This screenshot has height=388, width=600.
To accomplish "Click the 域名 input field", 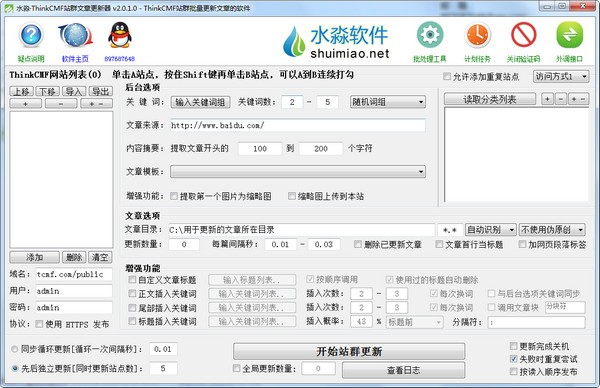I will click(x=74, y=274).
